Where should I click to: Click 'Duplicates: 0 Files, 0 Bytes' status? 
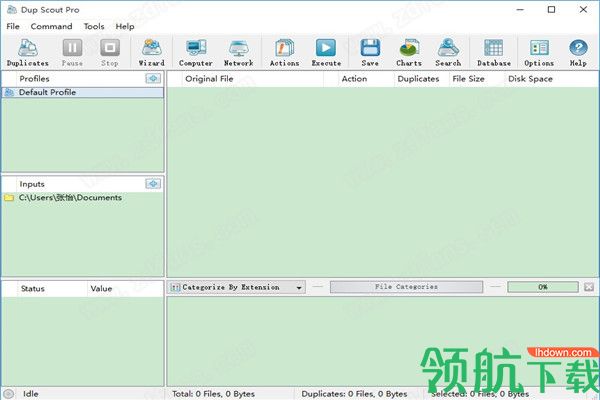pos(354,394)
